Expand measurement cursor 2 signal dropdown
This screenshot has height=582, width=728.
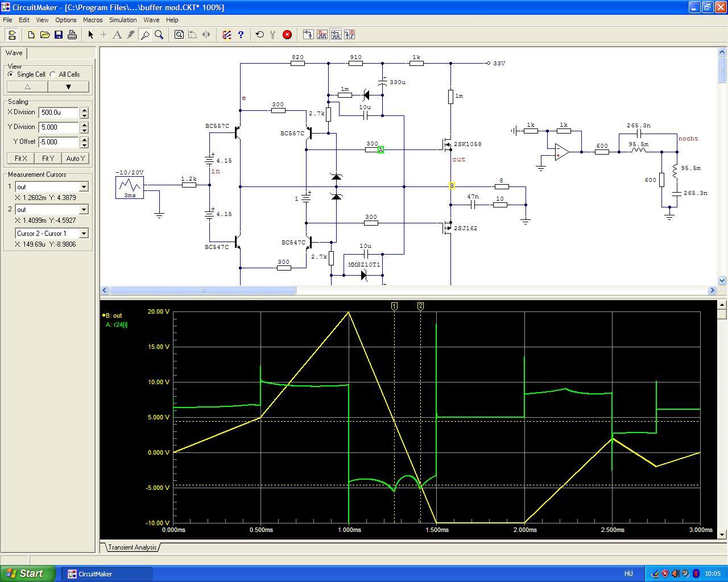(x=84, y=210)
